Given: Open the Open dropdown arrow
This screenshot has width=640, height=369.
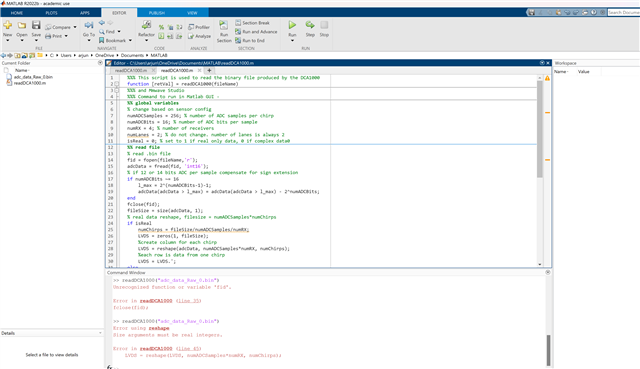Looking at the screenshot, I should 22,40.
